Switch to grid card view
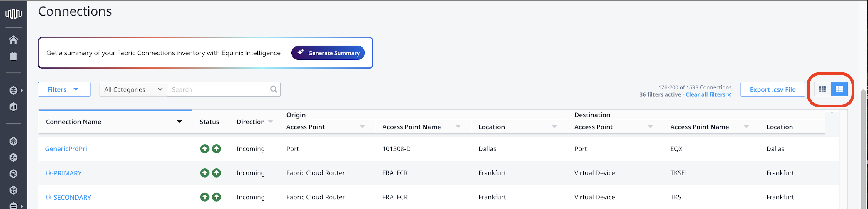Image resolution: width=868 pixels, height=209 pixels. [822, 89]
